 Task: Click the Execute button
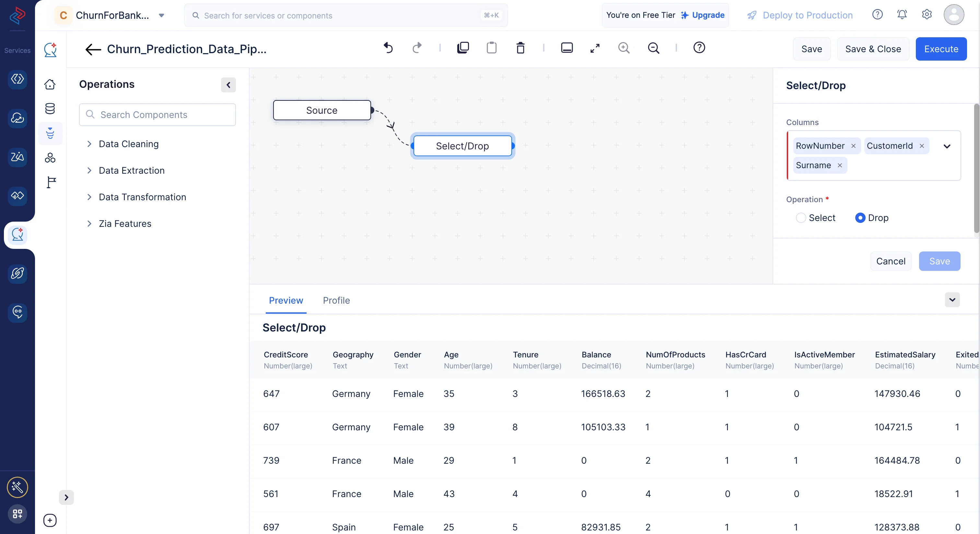[x=941, y=49]
